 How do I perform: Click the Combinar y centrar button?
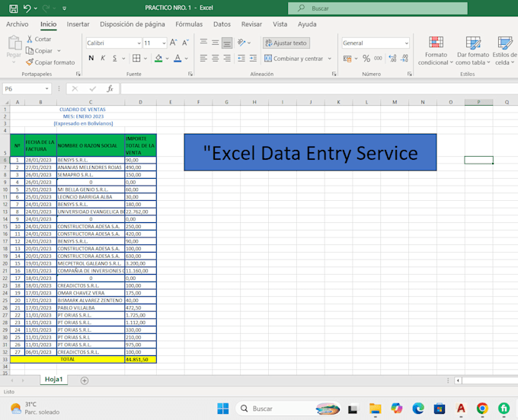[294, 59]
